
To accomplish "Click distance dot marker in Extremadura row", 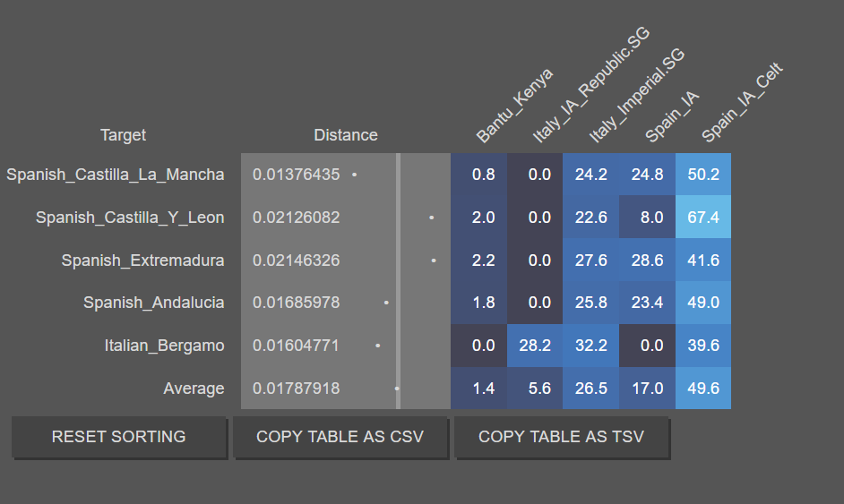I will (434, 261).
